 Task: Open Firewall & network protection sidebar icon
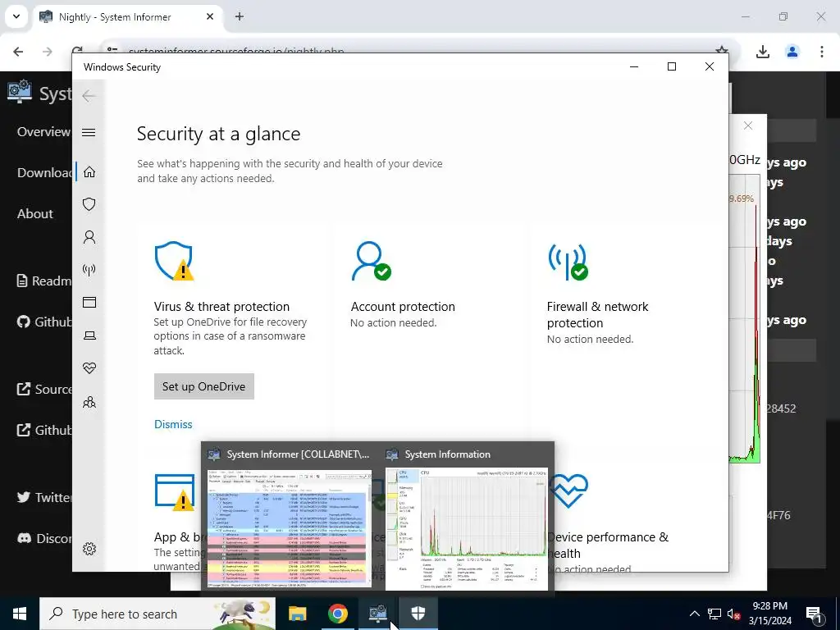(x=89, y=269)
